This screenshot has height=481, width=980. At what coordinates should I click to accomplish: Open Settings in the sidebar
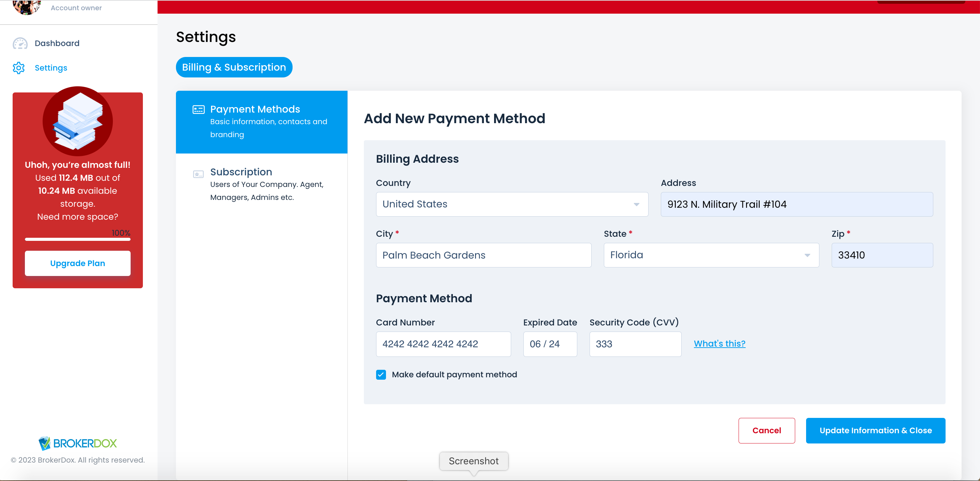51,68
